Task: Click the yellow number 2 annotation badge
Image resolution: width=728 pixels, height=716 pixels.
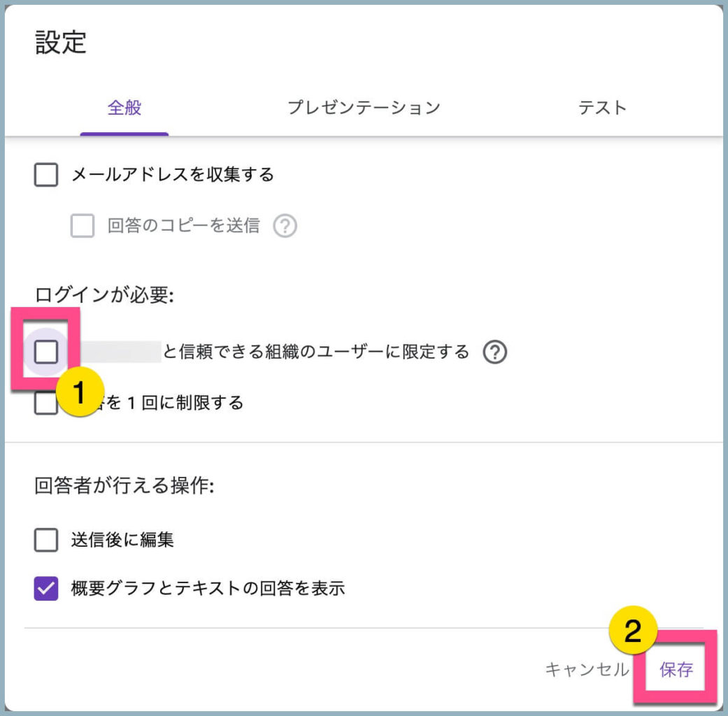Action: coord(632,631)
